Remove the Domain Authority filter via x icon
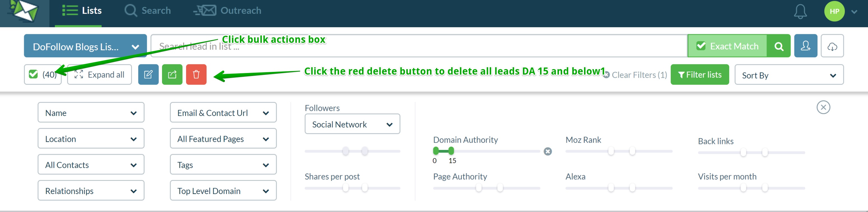 (x=548, y=152)
